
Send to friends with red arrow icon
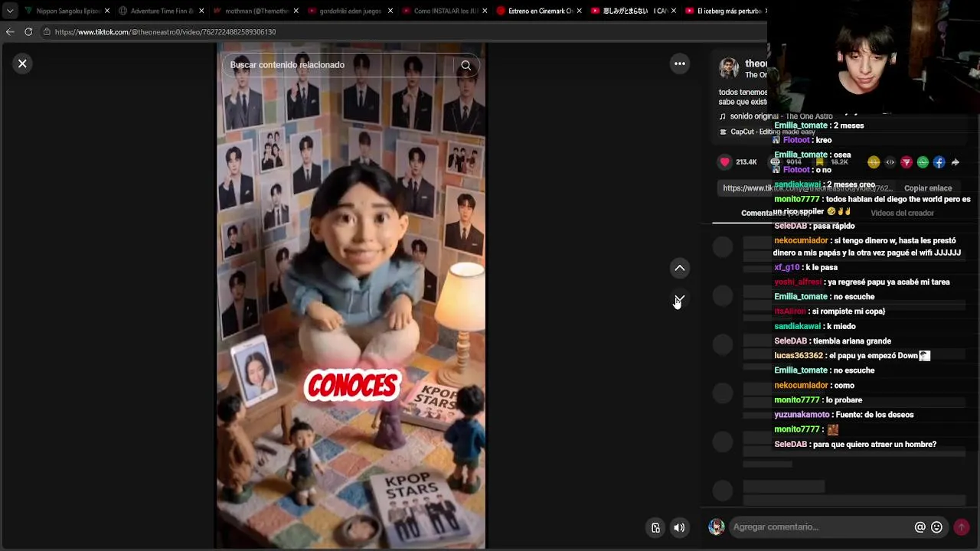[x=906, y=162]
